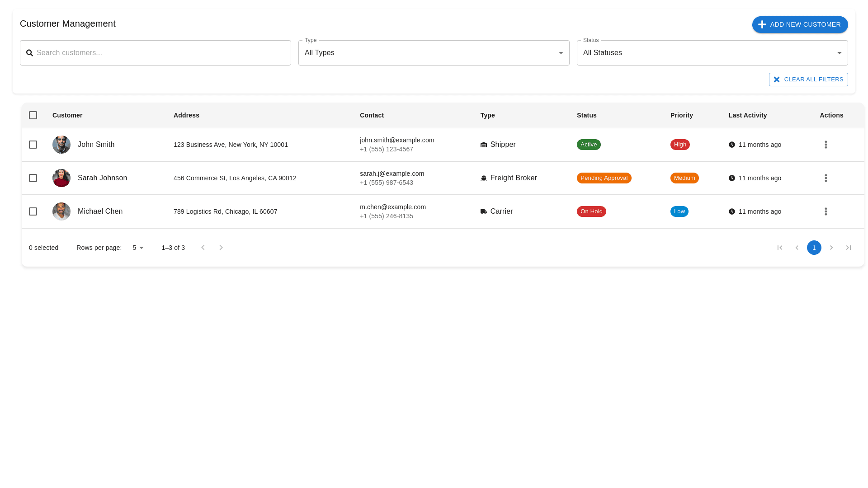Check the Michael Chen row checkbox

tap(33, 211)
